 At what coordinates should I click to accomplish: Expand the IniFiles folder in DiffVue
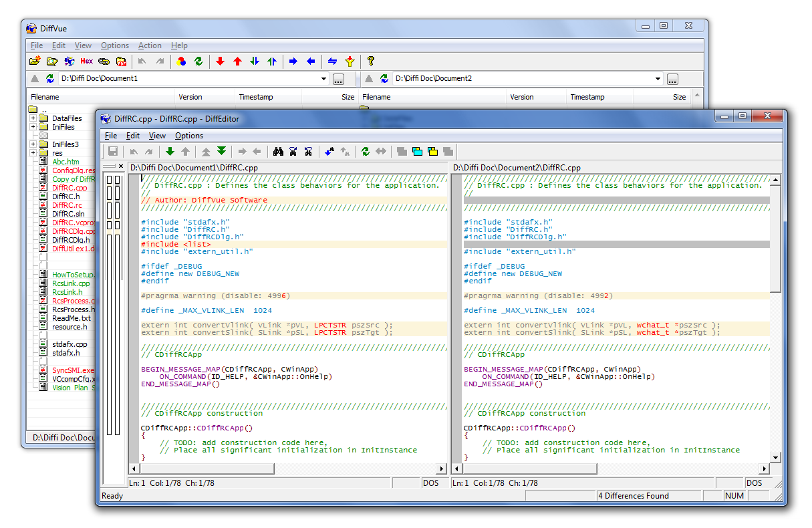pyautogui.click(x=33, y=126)
